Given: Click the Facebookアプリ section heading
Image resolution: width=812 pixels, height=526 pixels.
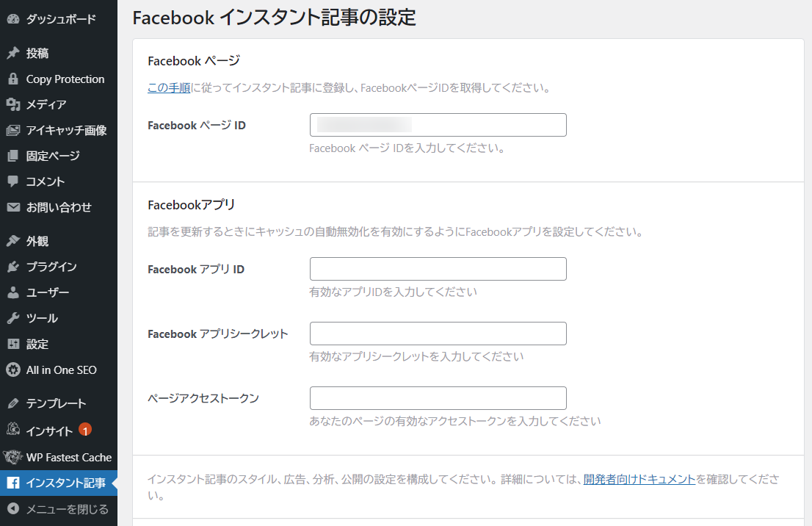Looking at the screenshot, I should (191, 205).
